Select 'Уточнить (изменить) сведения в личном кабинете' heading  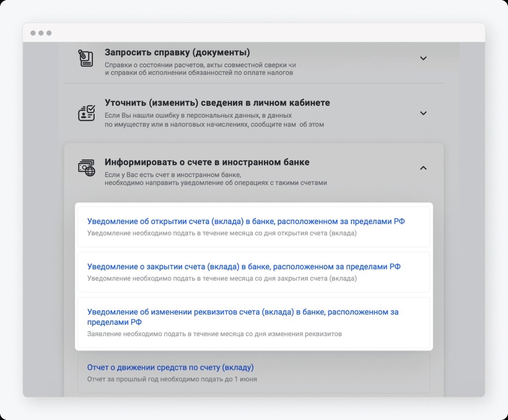tap(217, 103)
